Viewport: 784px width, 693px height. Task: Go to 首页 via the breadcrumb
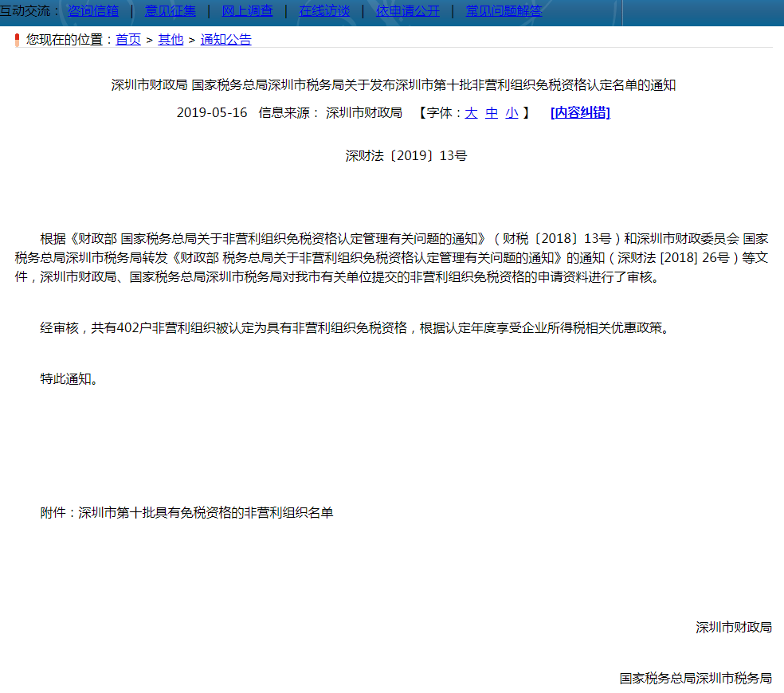coord(128,39)
